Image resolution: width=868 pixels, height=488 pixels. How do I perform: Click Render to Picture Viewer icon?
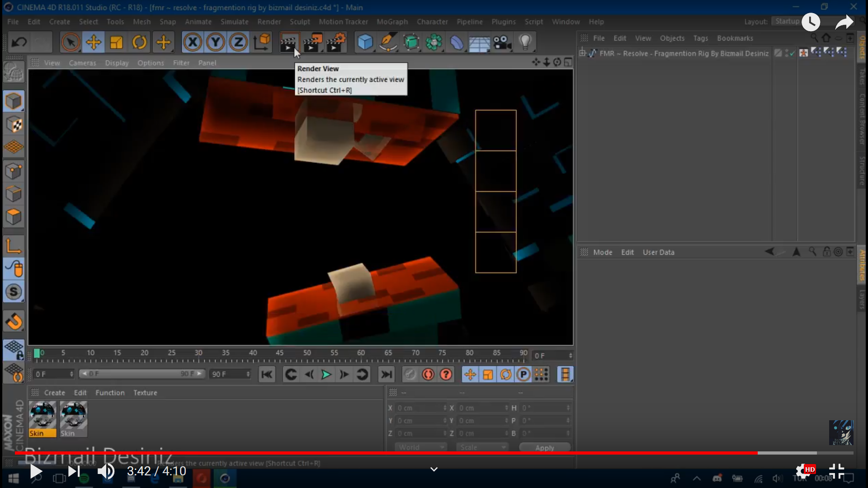[x=313, y=42]
